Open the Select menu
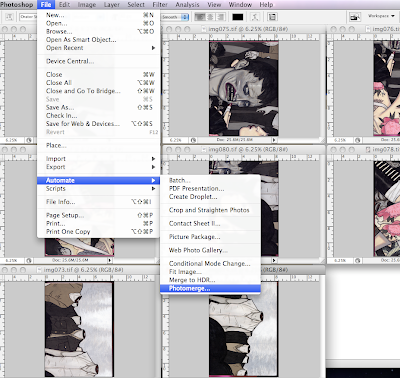Viewport: 400px width, 378px height. tap(136, 5)
